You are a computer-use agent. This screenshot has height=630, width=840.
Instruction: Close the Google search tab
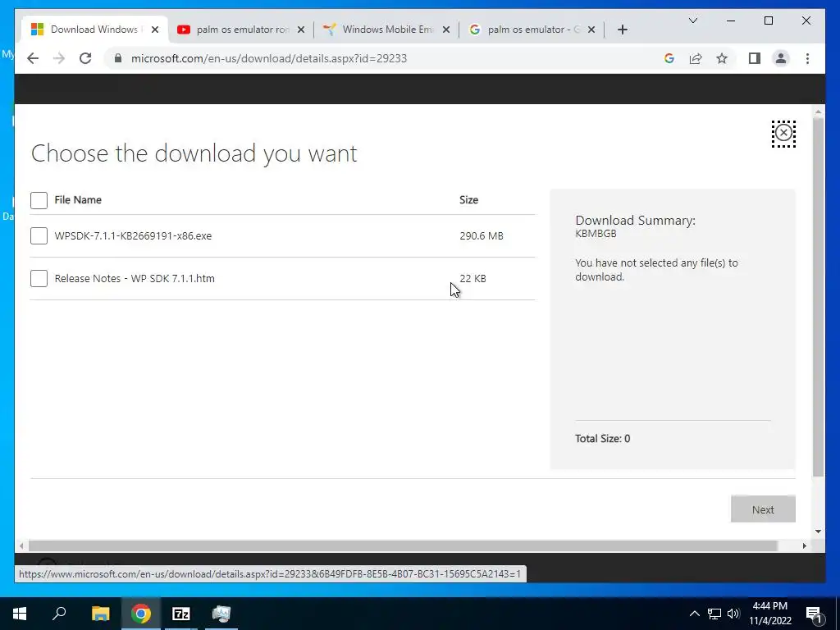tap(591, 30)
